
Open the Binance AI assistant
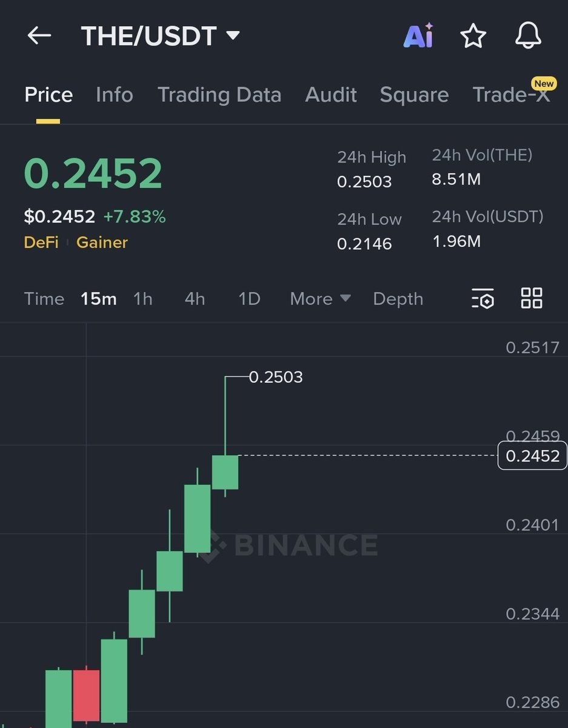click(418, 35)
